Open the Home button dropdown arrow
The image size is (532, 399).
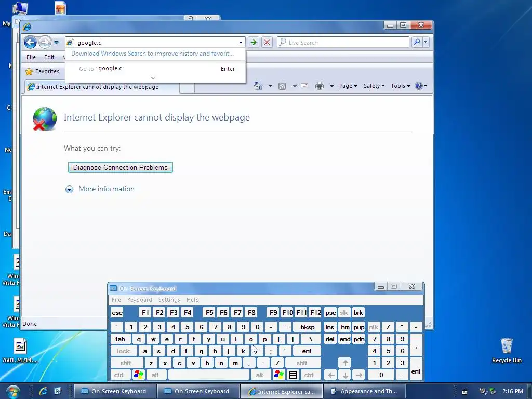point(270,86)
